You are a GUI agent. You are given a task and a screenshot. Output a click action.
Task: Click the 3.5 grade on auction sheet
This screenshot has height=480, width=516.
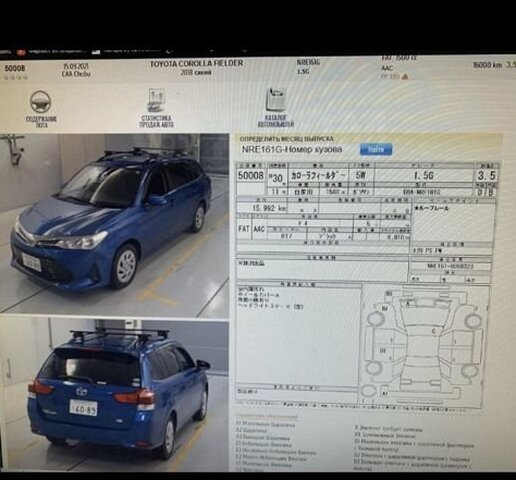click(486, 176)
